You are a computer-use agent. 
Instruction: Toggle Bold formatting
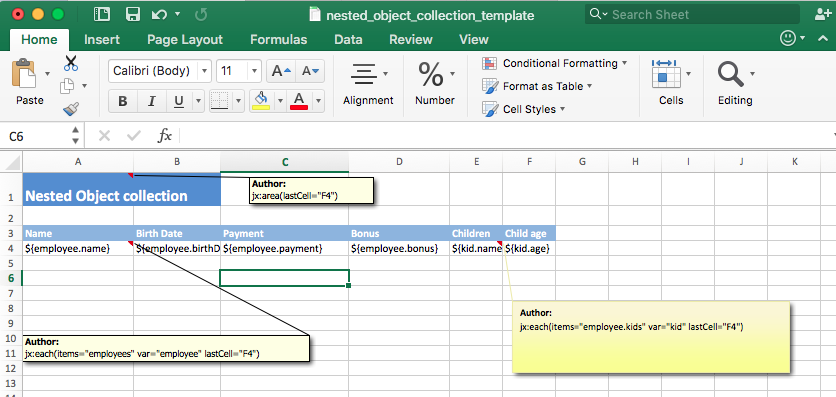(123, 101)
